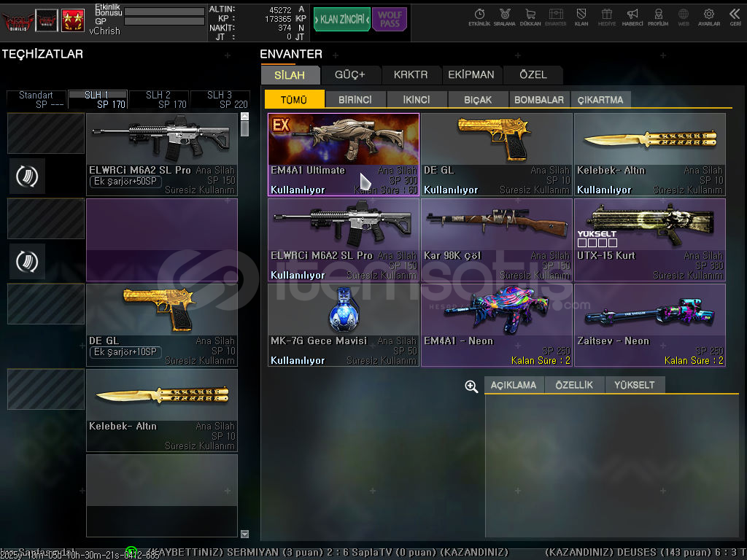The height and width of the screenshot is (560, 747).
Task: Click the WOLF PASS button
Action: [x=390, y=19]
